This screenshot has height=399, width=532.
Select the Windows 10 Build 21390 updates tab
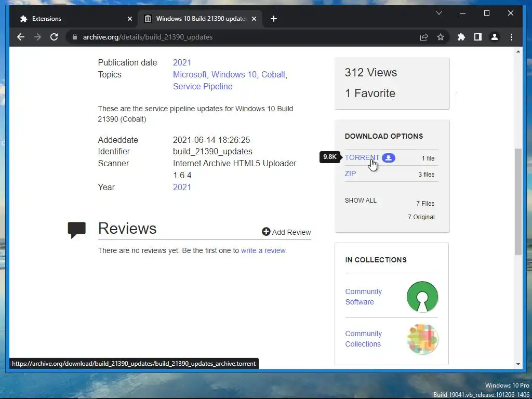click(200, 19)
